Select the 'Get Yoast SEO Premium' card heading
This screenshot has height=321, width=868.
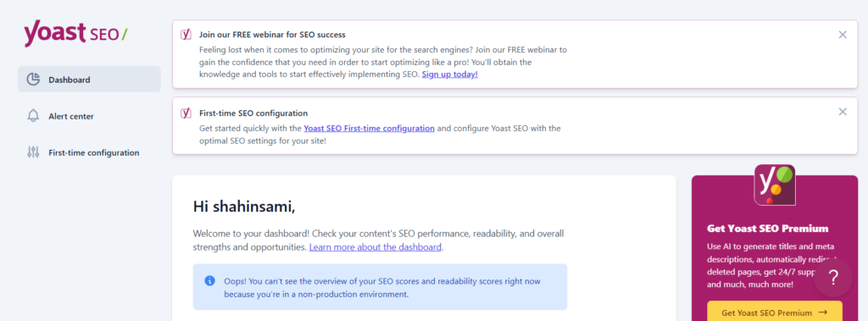pyautogui.click(x=768, y=229)
